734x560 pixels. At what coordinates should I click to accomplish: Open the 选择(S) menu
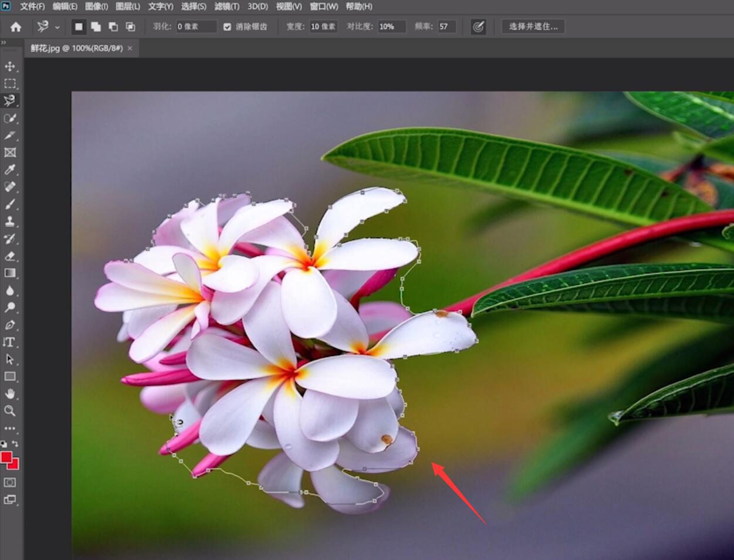194,6
